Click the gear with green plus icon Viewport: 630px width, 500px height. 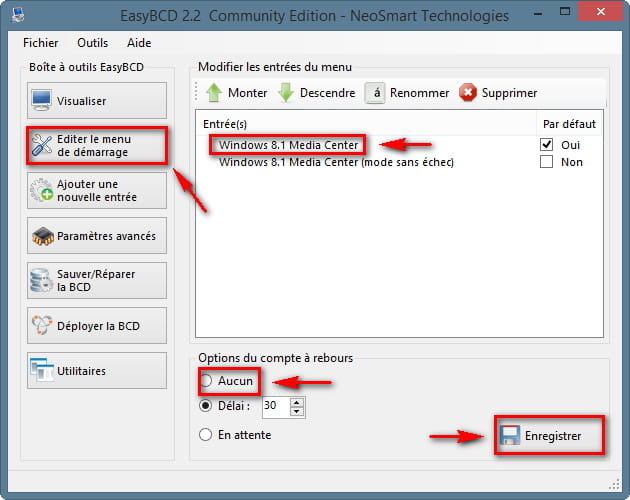[x=42, y=190]
